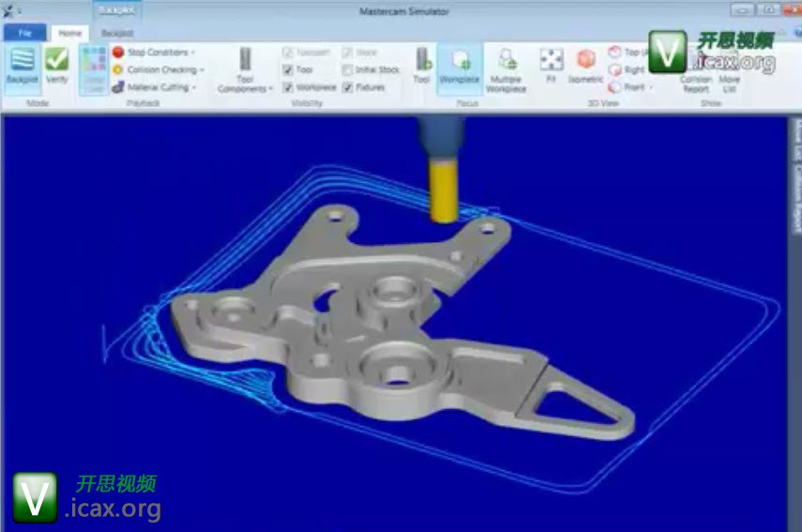Select Multiple Workpiece focus

506,69
